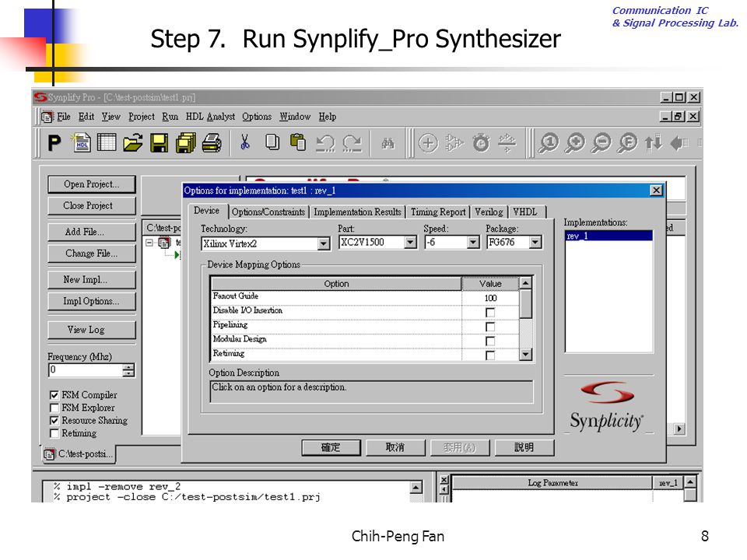This screenshot has height=560, width=747.
Task: Click the New Impl... button
Action: [92, 279]
